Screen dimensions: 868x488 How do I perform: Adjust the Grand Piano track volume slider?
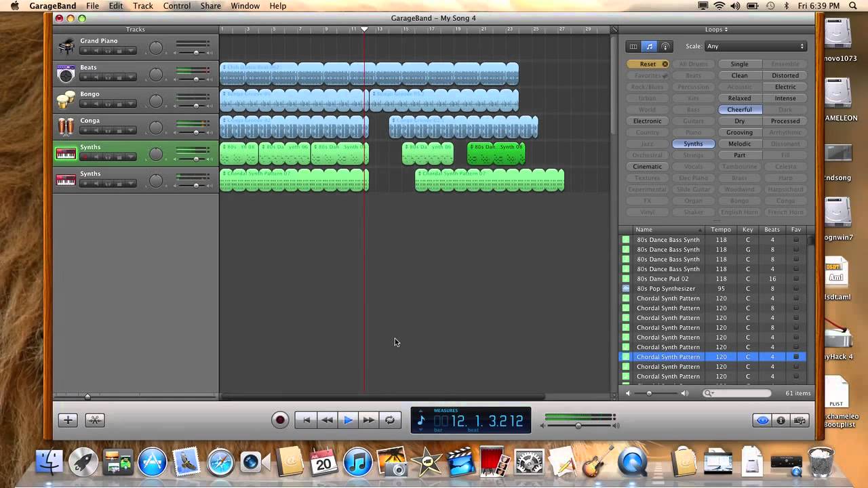pyautogui.click(x=196, y=53)
